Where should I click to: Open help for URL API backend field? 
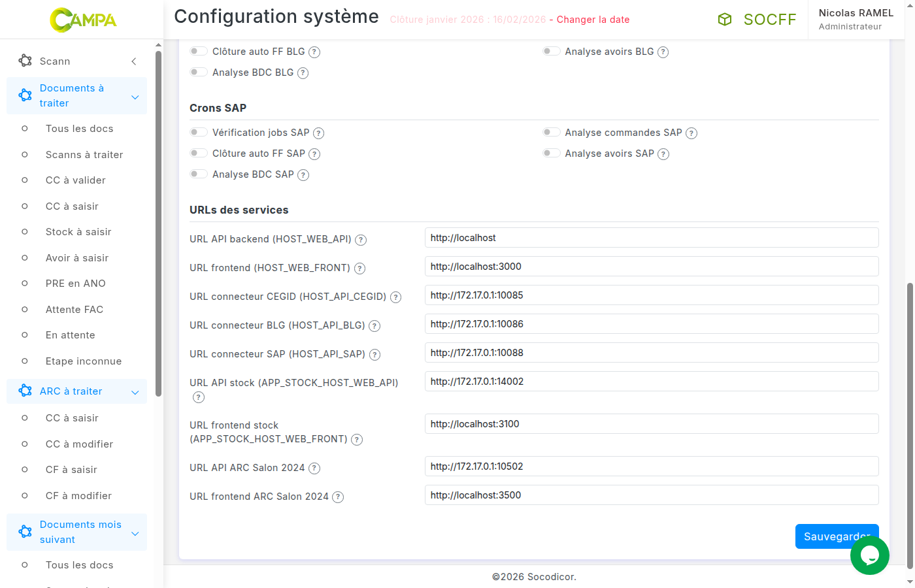pyautogui.click(x=361, y=240)
